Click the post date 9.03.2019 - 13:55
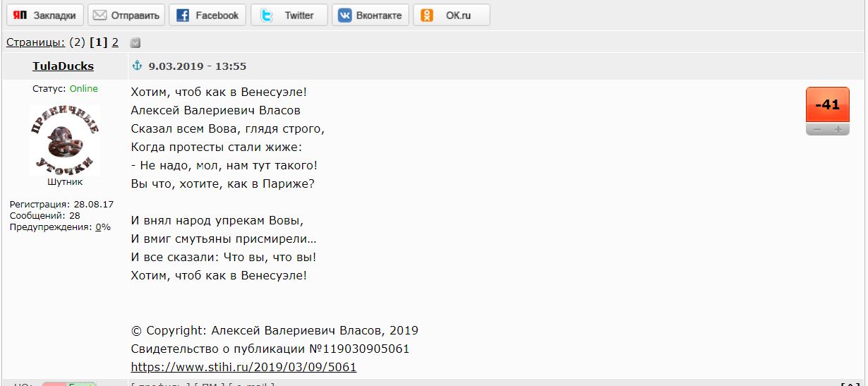 click(x=197, y=66)
